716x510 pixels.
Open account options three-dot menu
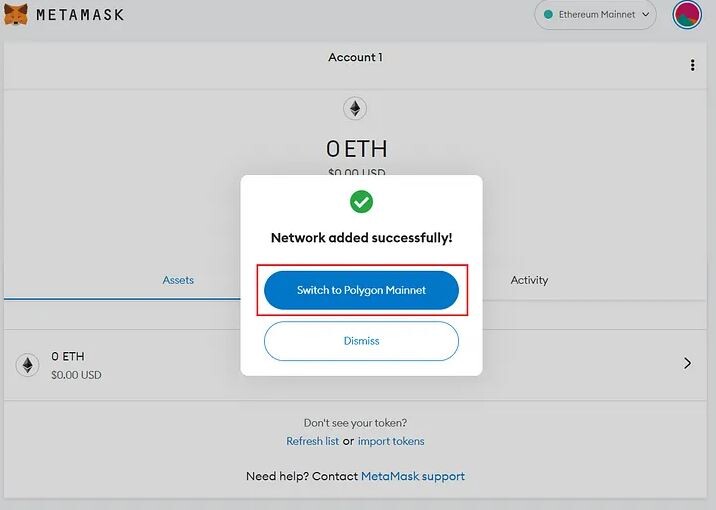coord(692,65)
